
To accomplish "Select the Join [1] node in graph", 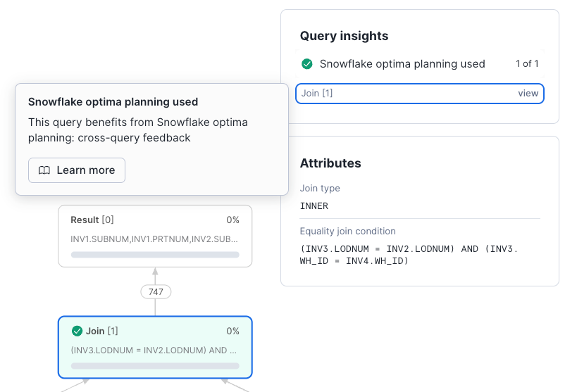I will pyautogui.click(x=155, y=347).
